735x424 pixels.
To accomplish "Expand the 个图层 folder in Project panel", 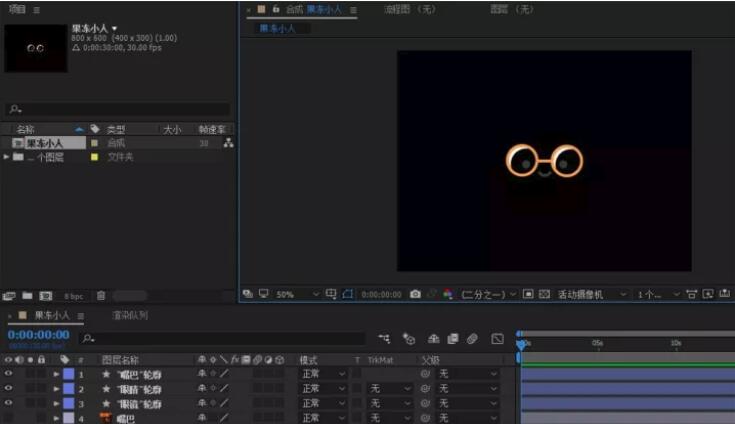I will pyautogui.click(x=8, y=157).
